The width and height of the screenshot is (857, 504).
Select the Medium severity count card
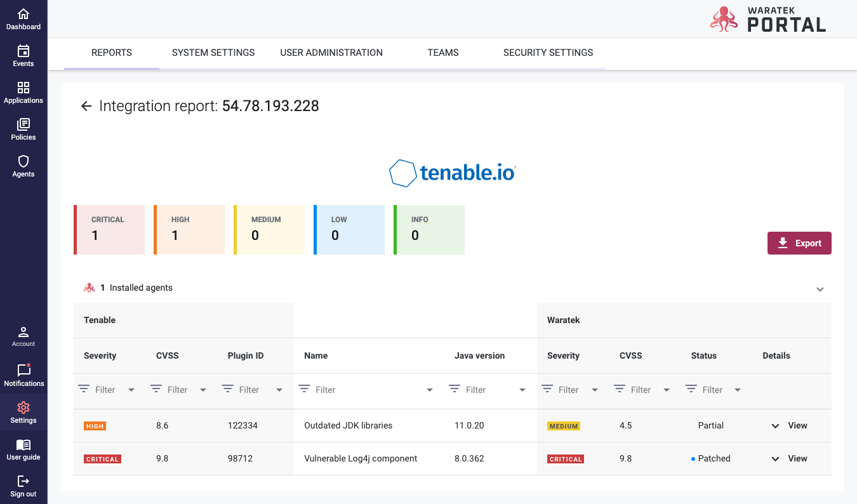(269, 230)
